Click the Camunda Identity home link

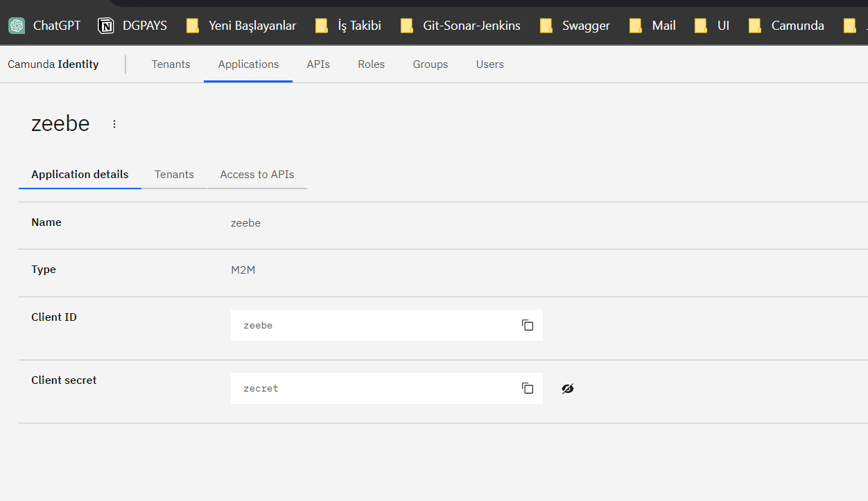click(53, 64)
